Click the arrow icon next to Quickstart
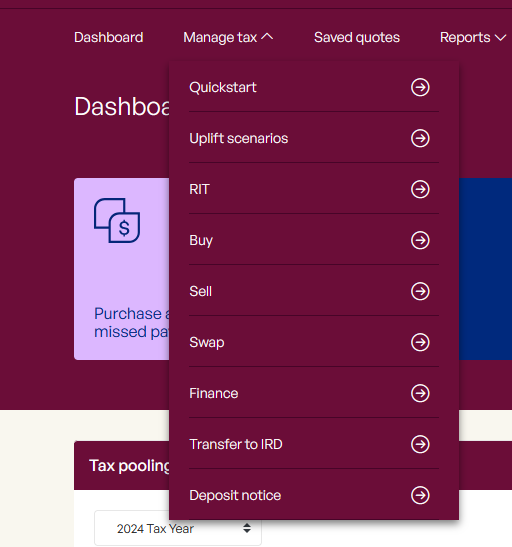 coord(420,87)
